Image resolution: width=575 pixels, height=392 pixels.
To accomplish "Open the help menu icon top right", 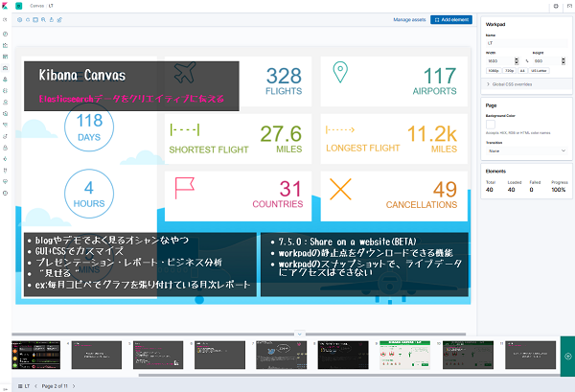I will 556,7.
